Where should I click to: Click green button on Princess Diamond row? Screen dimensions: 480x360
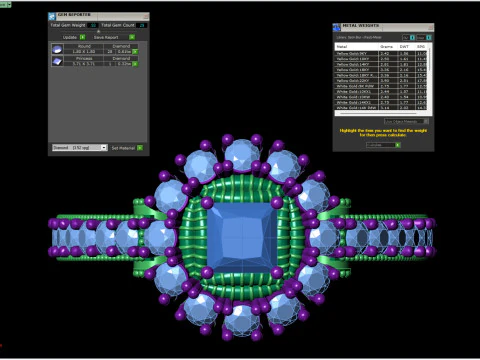135,64
